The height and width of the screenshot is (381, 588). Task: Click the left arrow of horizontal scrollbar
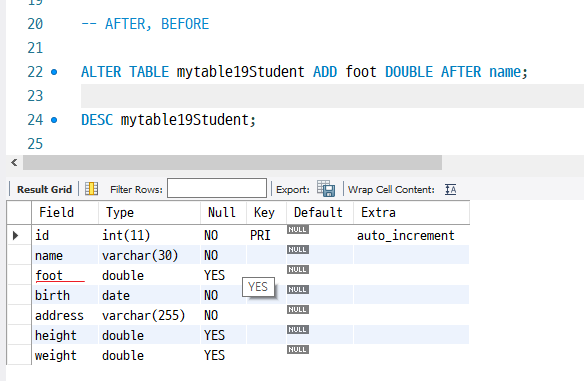click(14, 163)
